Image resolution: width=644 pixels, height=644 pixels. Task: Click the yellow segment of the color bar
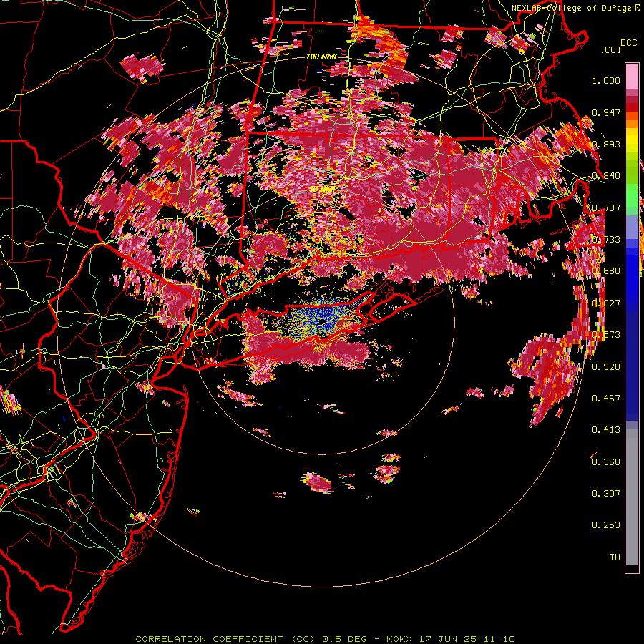[x=632, y=140]
